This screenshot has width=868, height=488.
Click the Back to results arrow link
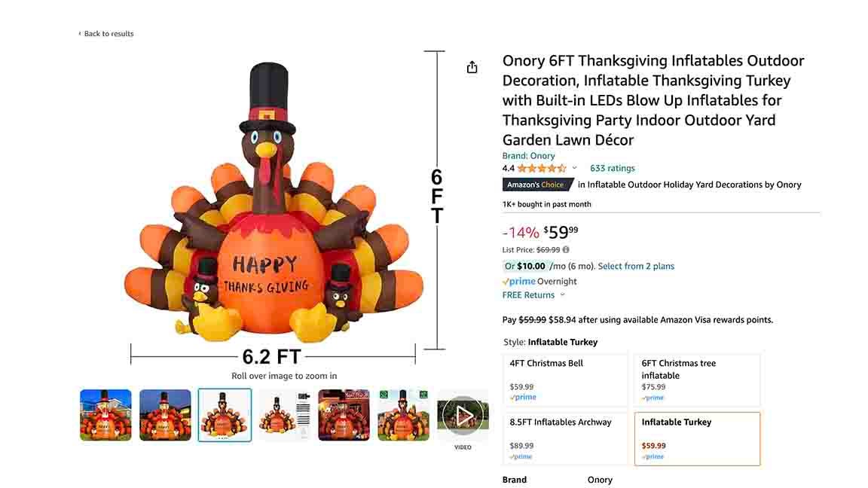pos(105,34)
